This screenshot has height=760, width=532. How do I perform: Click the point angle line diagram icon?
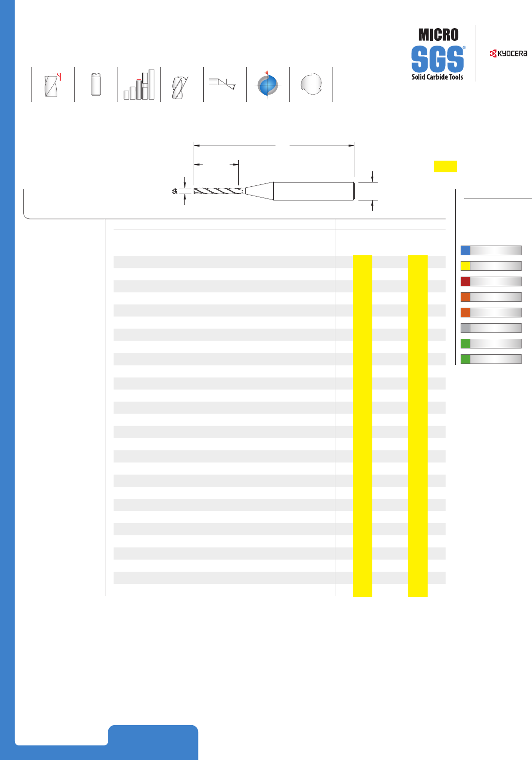point(223,83)
